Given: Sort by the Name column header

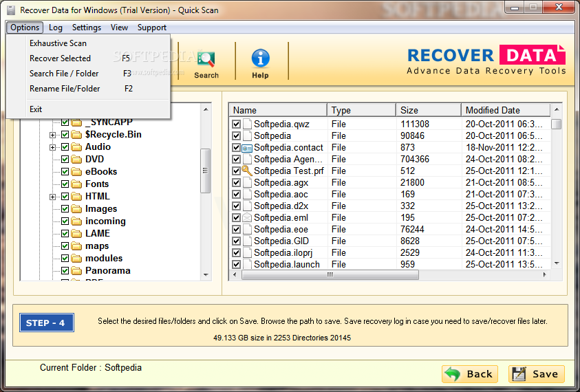Looking at the screenshot, I should point(278,110).
